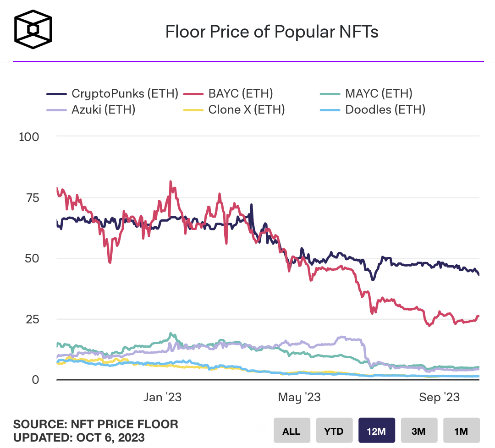
Task: Click the yellow Clone X legend line
Action: click(193, 110)
